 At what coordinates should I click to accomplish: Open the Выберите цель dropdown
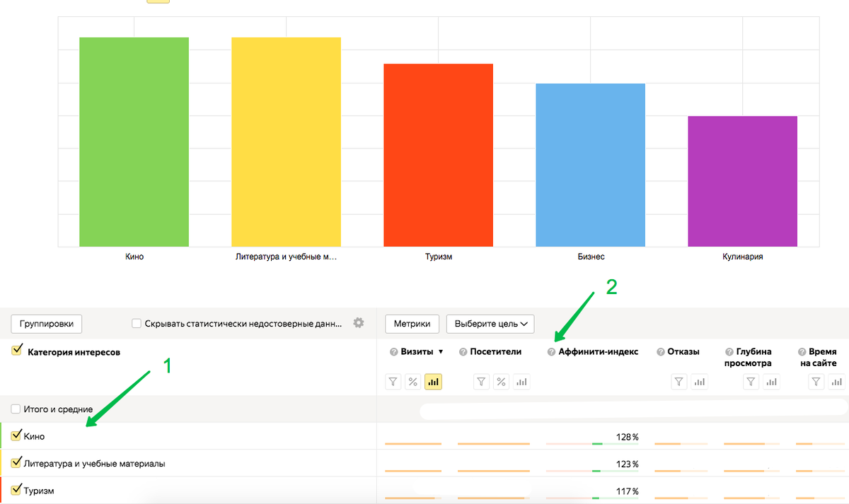(x=490, y=324)
